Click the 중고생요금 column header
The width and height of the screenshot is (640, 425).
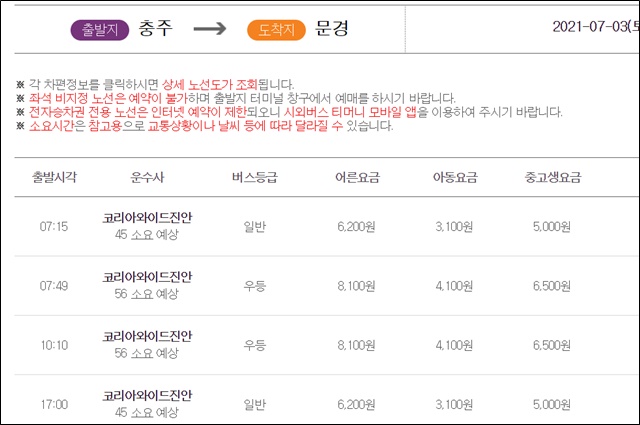553,177
